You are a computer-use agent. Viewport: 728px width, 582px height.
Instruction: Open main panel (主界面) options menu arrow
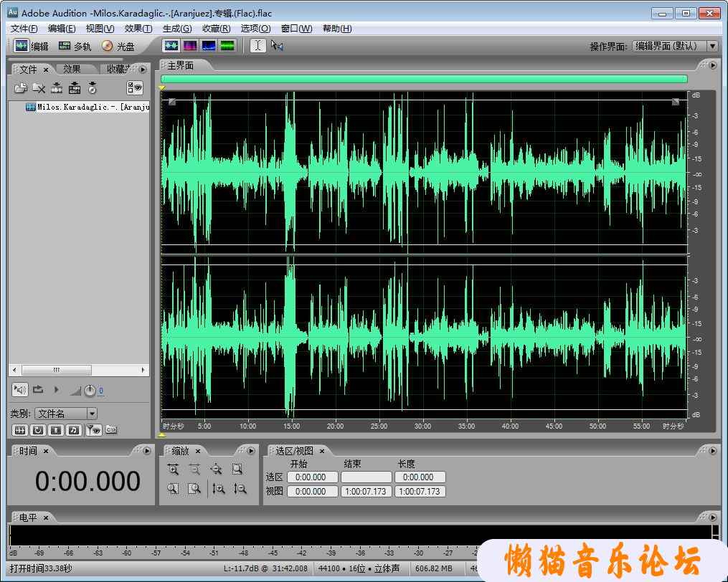[713, 65]
